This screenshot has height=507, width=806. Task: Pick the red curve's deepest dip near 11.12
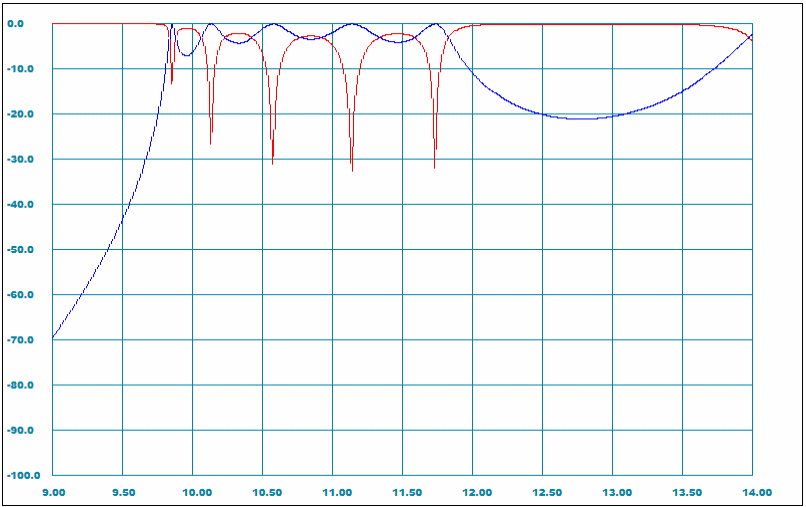(352, 171)
